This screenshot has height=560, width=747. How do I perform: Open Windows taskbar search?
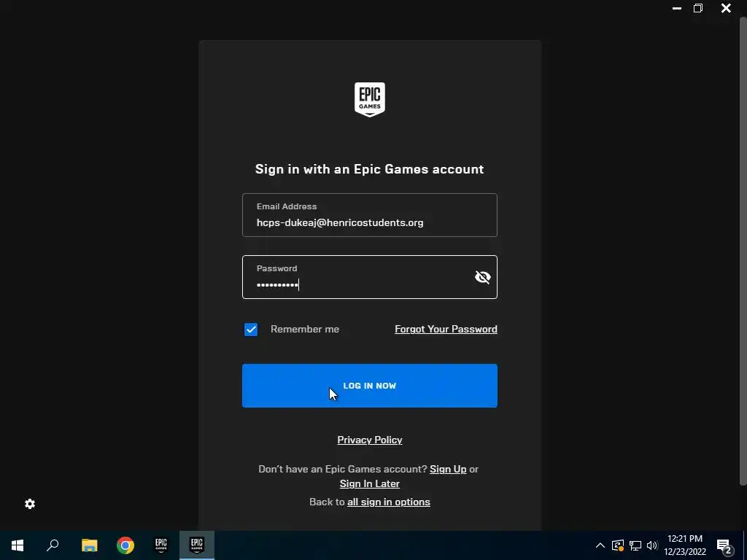tap(53, 545)
